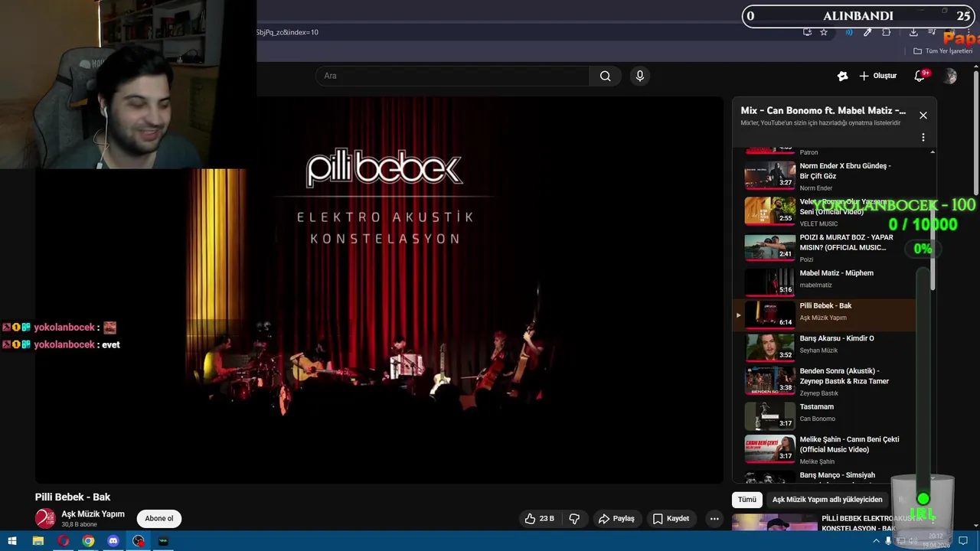Click video title Pilli Bebek - Bak
The image size is (980, 551).
tap(73, 497)
